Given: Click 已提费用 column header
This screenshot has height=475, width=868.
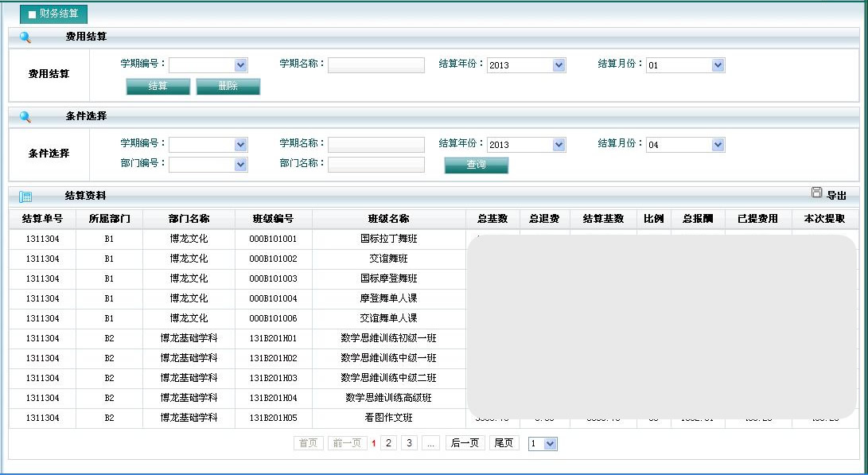Looking at the screenshot, I should 758,219.
